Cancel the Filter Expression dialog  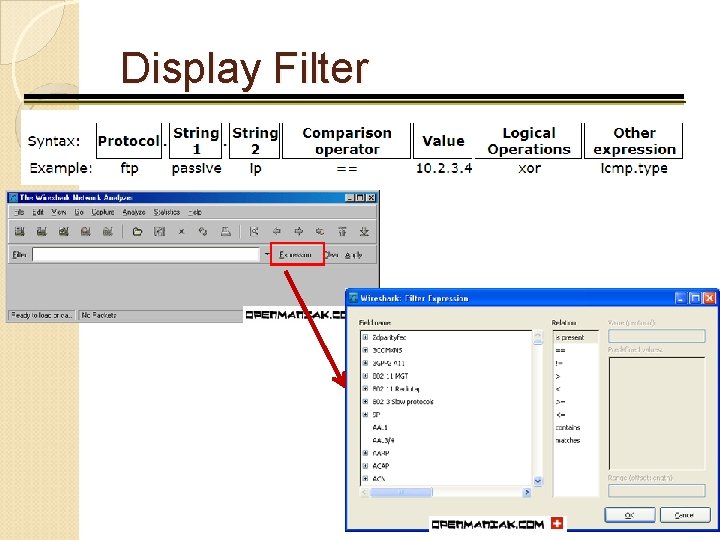coord(684,515)
